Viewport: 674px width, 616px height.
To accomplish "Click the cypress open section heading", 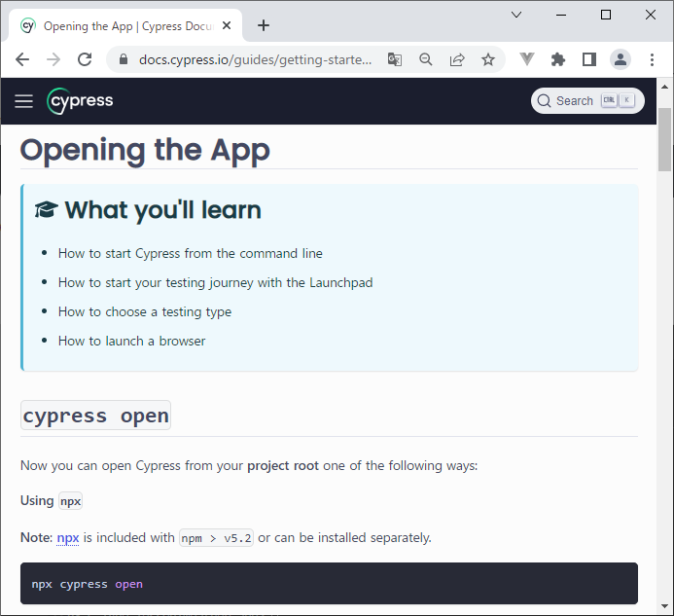I will click(x=96, y=416).
